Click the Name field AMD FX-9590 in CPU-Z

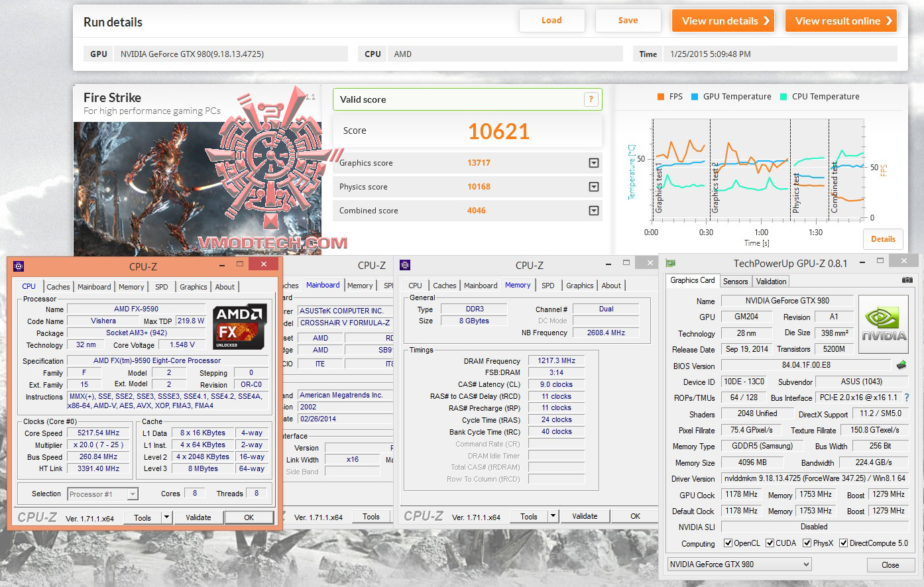136,309
